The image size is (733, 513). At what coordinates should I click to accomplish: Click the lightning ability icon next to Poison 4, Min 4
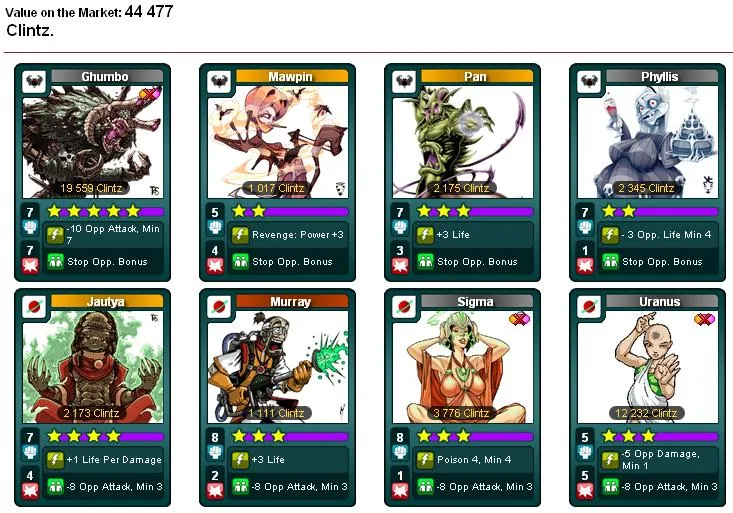point(425,459)
